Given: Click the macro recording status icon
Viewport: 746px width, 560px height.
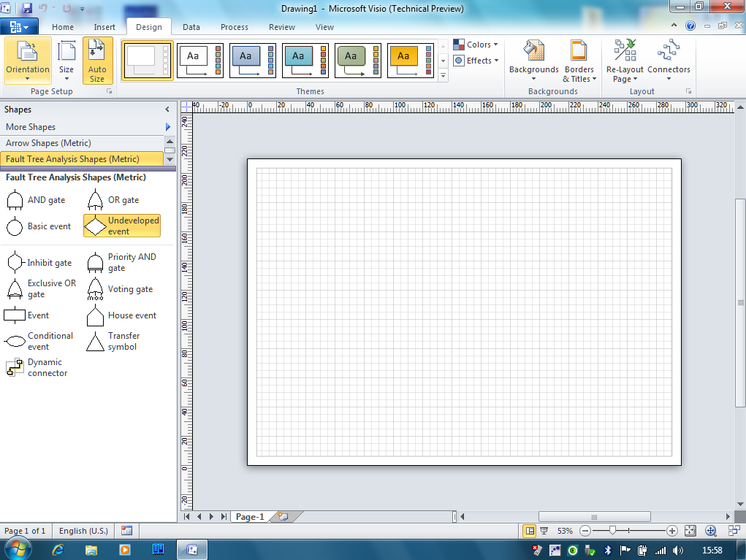Looking at the screenshot, I should (126, 531).
